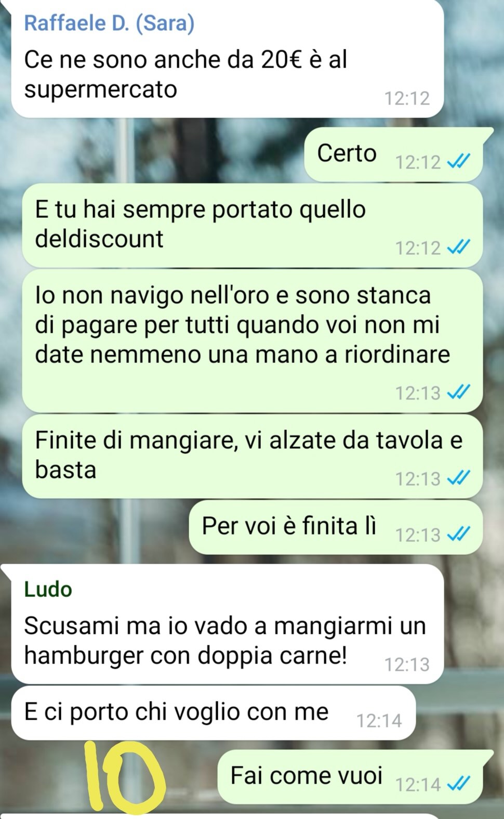Select the 'Per voi è finita lì' bubble
The width and height of the screenshot is (504, 819).
(336, 527)
